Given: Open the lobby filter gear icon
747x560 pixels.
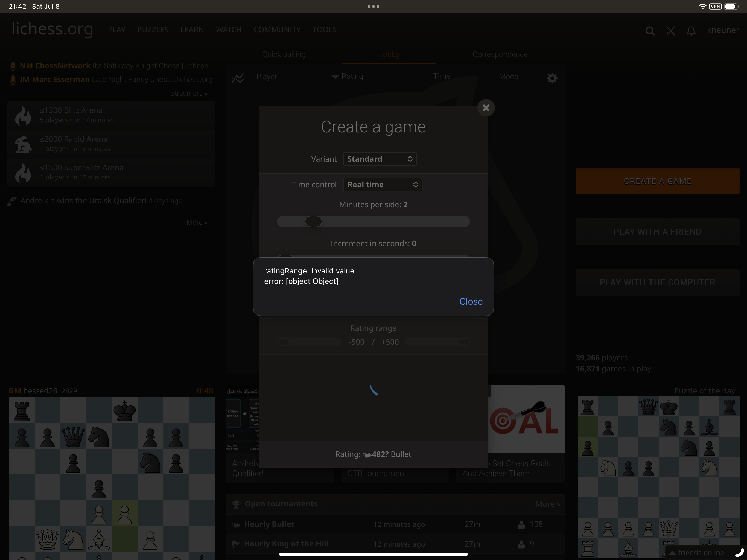Looking at the screenshot, I should (552, 78).
